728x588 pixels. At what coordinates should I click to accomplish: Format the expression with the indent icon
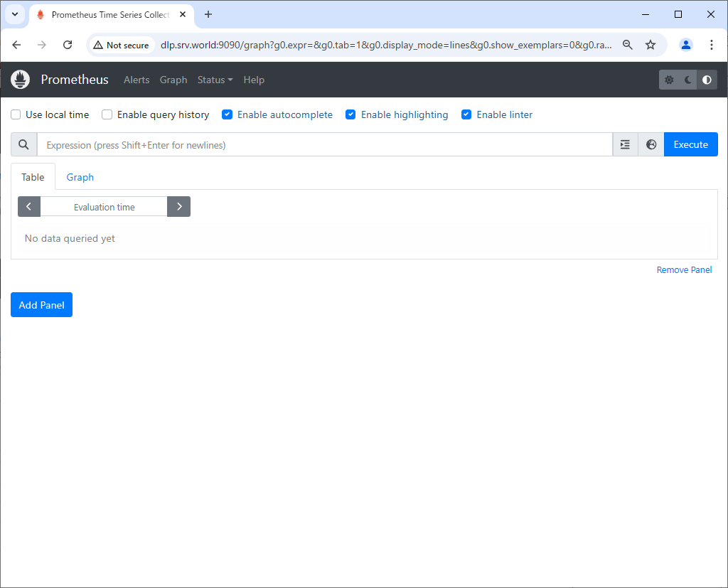click(x=625, y=144)
